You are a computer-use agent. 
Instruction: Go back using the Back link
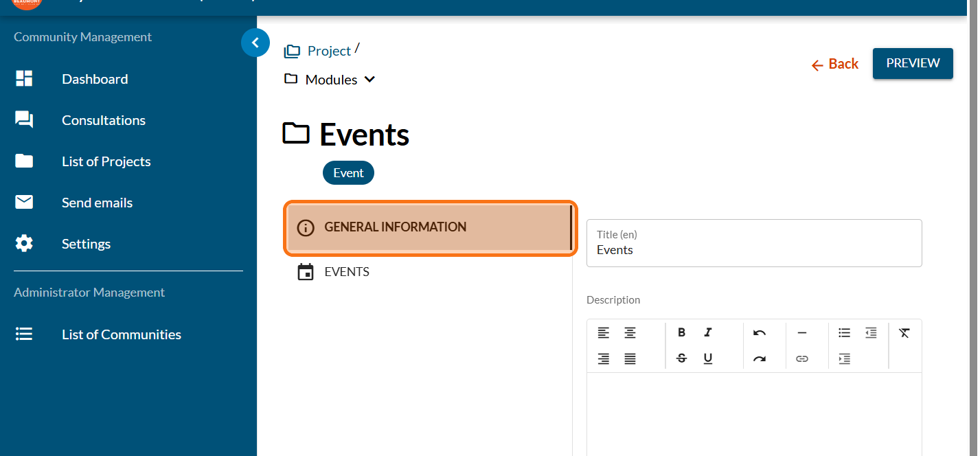(x=834, y=64)
